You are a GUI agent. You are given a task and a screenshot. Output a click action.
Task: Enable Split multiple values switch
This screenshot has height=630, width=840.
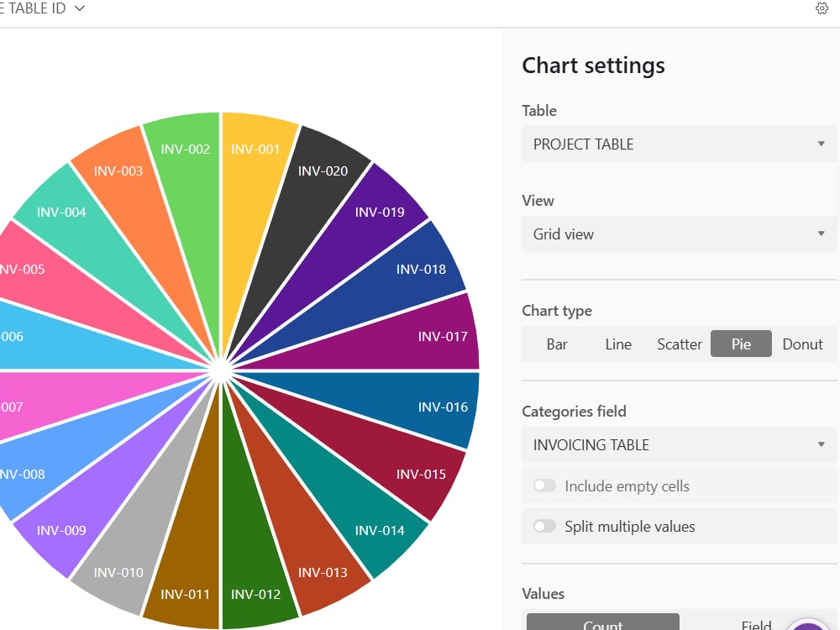(544, 526)
